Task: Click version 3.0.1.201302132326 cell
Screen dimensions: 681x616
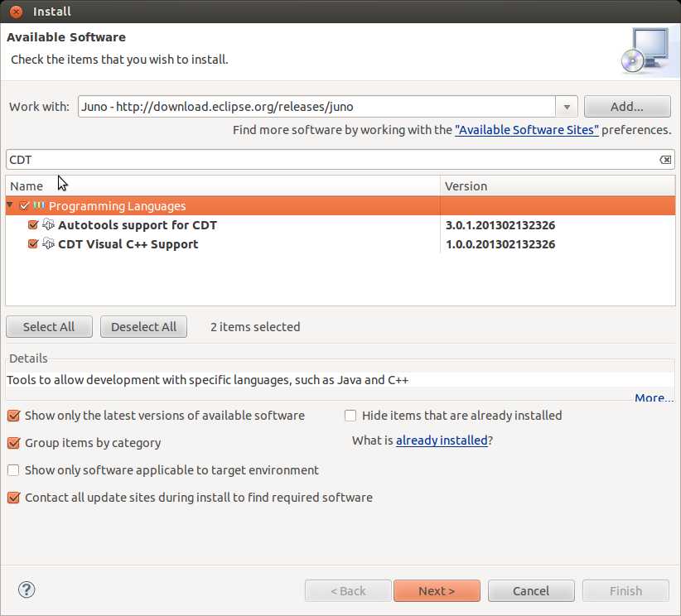Action: point(500,225)
